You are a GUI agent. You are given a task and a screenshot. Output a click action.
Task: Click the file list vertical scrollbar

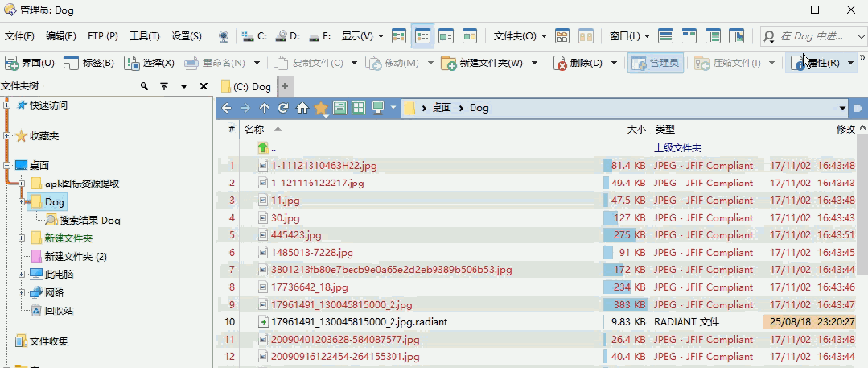pyautogui.click(x=862, y=205)
